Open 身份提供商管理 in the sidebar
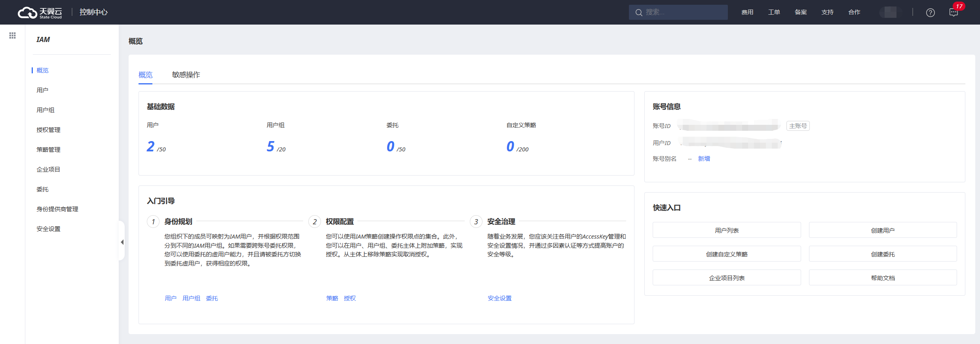This screenshot has height=344, width=980. pyautogui.click(x=57, y=209)
